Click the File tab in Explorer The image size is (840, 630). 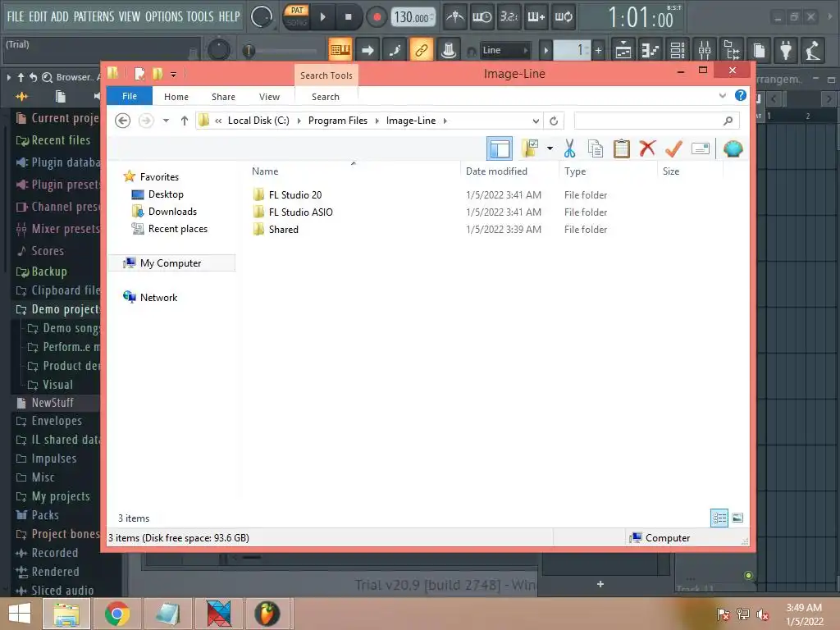coord(130,96)
